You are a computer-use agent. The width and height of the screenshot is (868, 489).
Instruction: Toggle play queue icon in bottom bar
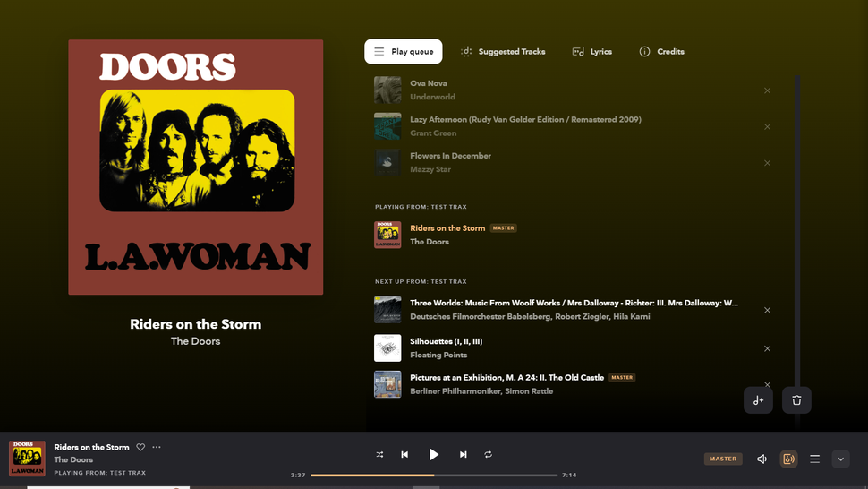tap(815, 459)
